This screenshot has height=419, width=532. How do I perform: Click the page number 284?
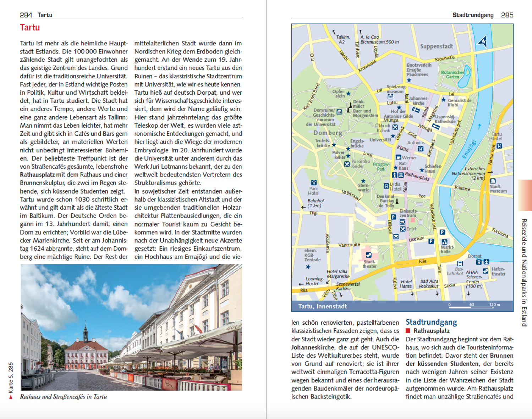[x=26, y=15]
